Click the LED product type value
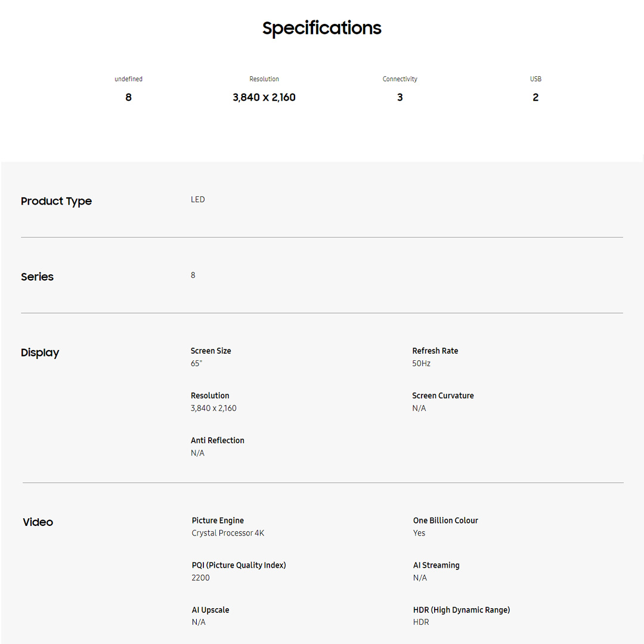 click(197, 199)
